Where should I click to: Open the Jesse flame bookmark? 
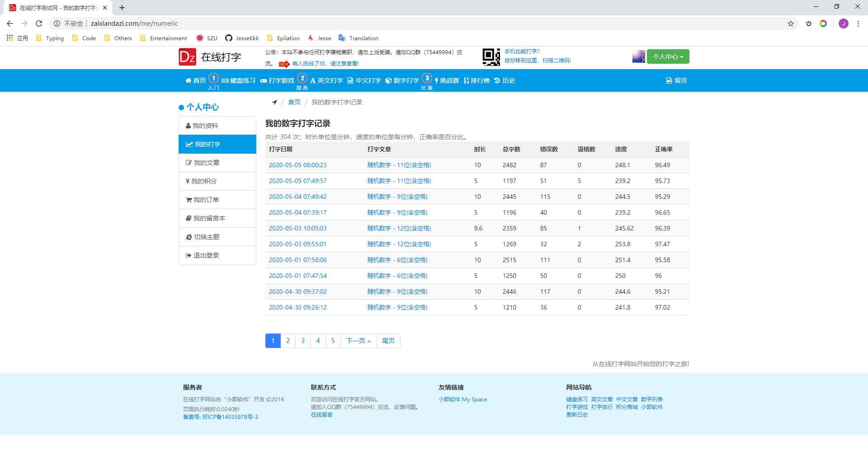(x=319, y=38)
